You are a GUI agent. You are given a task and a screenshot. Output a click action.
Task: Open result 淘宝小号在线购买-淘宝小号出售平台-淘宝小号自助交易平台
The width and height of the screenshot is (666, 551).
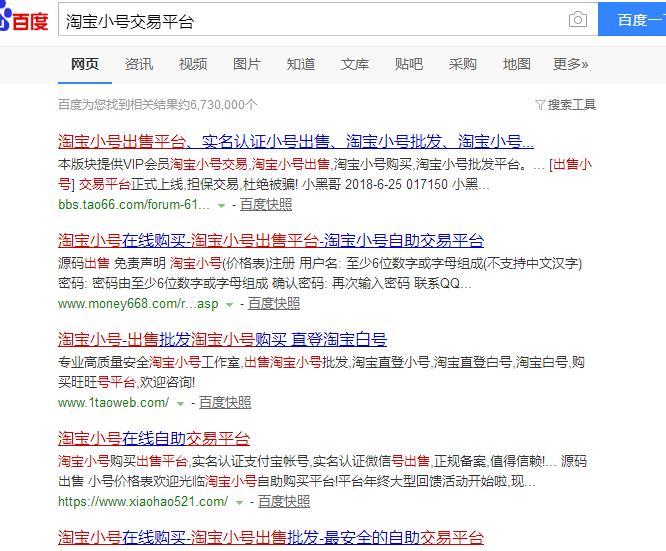(271, 240)
